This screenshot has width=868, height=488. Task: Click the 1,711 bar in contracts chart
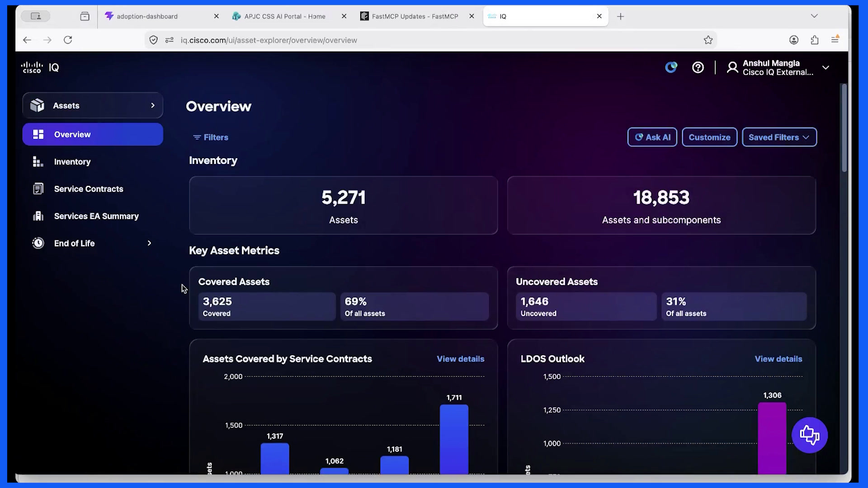[454, 439]
